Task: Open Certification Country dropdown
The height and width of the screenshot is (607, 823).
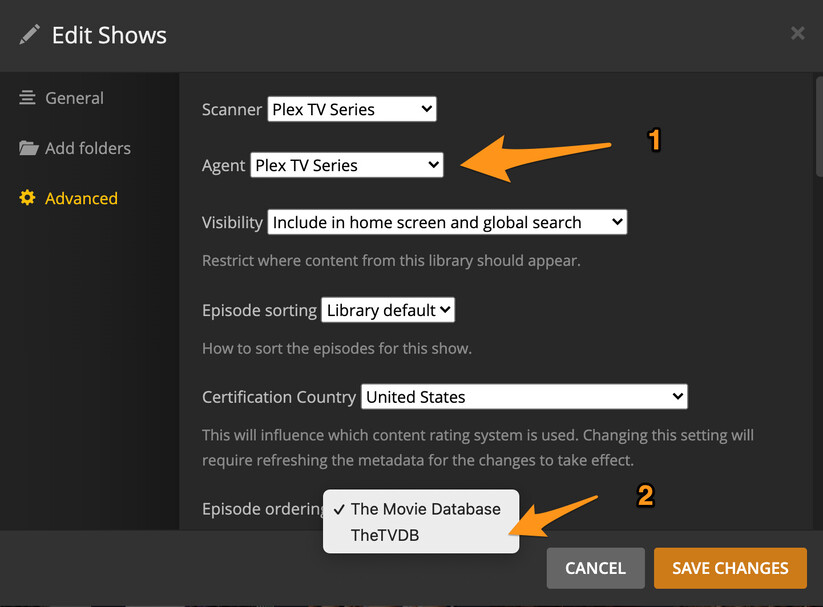Action: pos(524,396)
